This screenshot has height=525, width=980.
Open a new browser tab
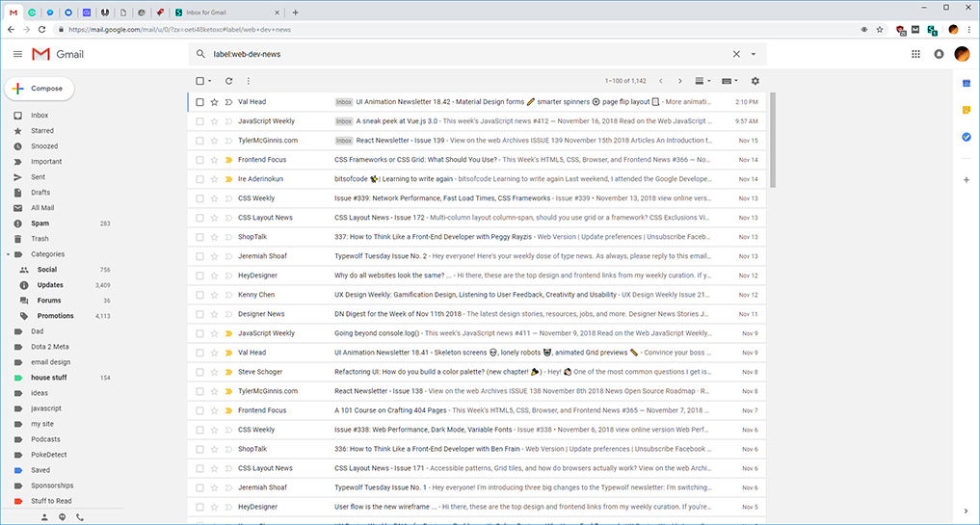[x=296, y=12]
